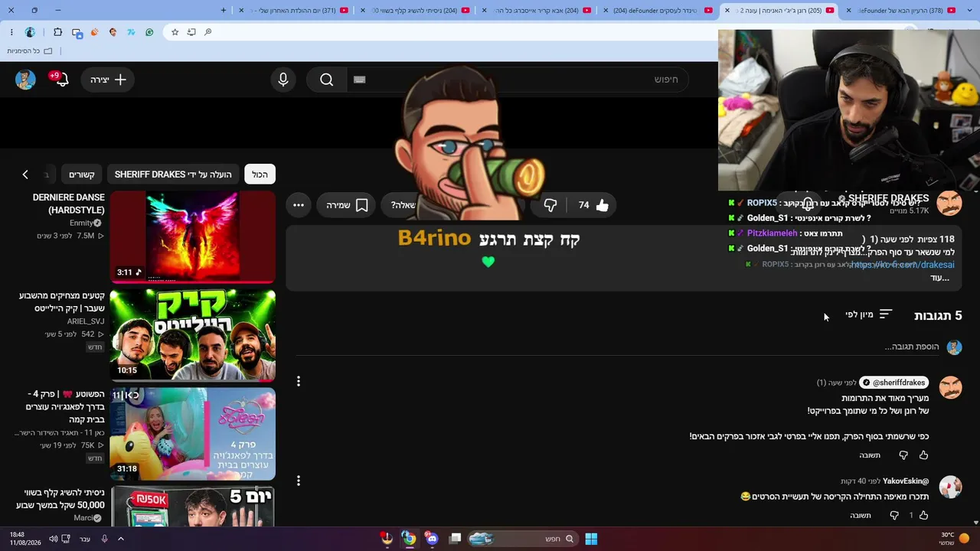Screen dimensions: 980x551
Task: Open the Chrome extensions puzzle icon
Action: point(58,32)
